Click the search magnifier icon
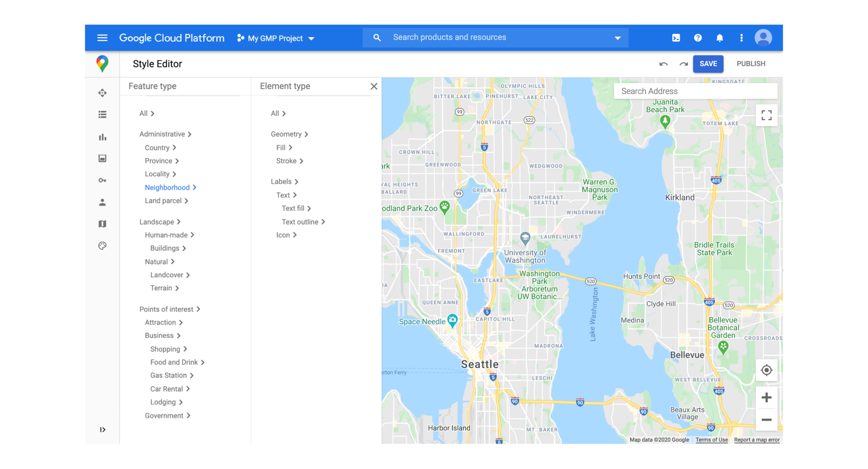Viewport: 868px width, 469px height. (x=377, y=38)
